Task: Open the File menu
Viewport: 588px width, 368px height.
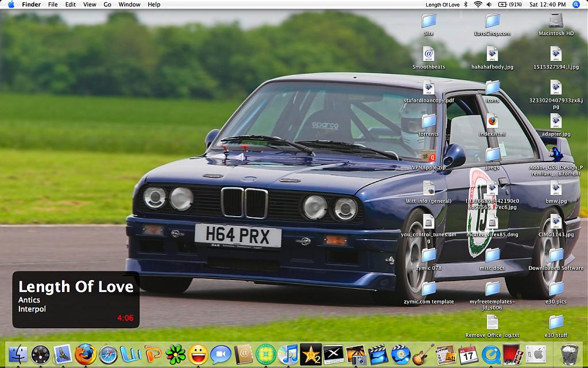Action: coord(53,5)
